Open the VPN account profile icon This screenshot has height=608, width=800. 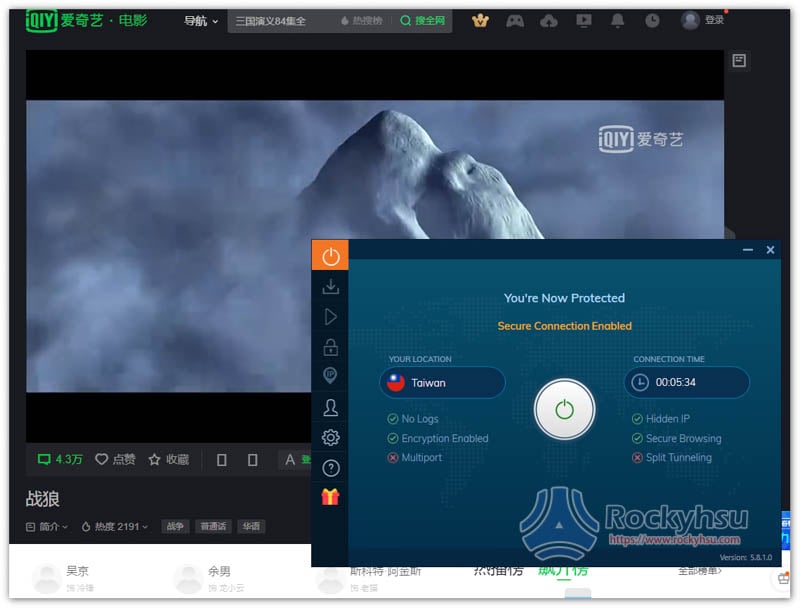pyautogui.click(x=330, y=407)
